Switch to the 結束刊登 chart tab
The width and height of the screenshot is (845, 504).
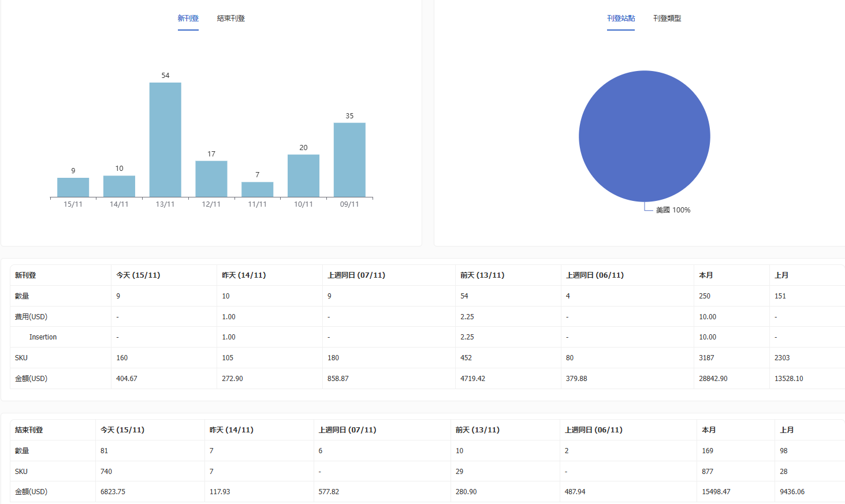tap(230, 18)
